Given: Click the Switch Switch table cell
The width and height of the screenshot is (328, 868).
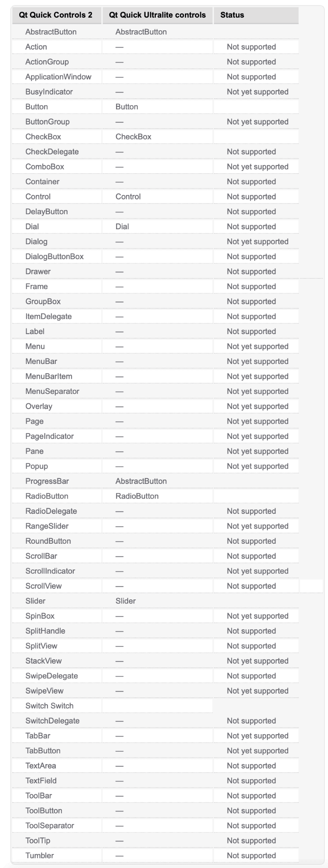Looking at the screenshot, I should coord(49,706).
